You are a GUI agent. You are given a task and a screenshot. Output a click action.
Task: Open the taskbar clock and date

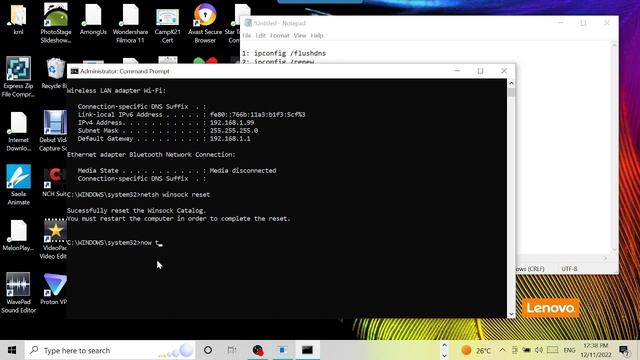[x=596, y=350]
